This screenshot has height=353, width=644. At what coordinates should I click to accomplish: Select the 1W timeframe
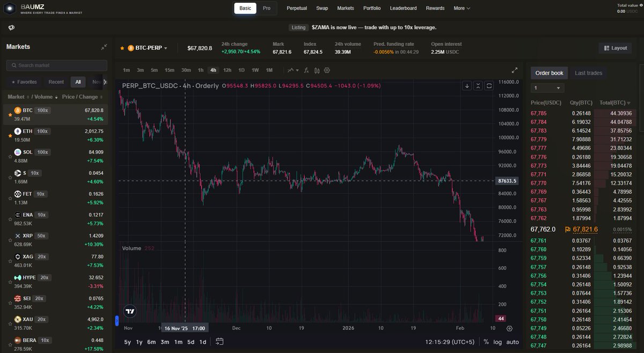coord(255,70)
